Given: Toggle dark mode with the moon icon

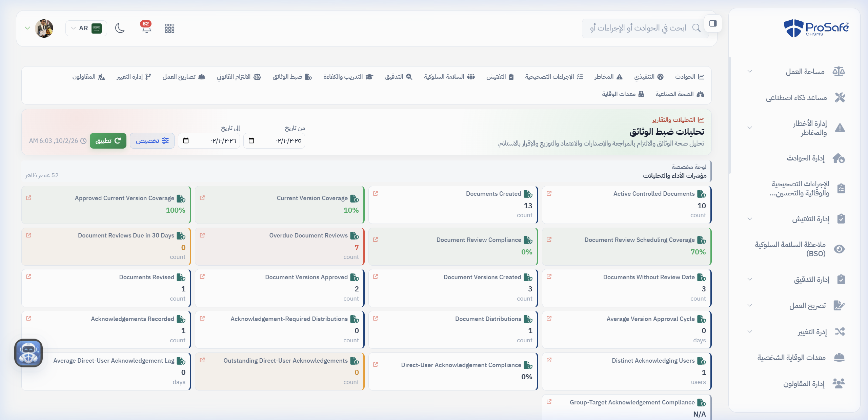Looking at the screenshot, I should [x=120, y=28].
